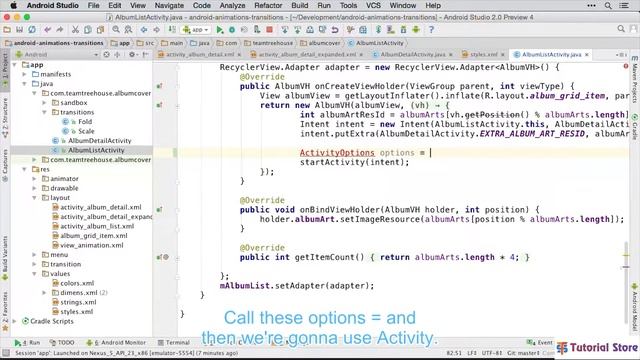Viewport: 640px width, 360px height.
Task: Collapse the transitions package
Action: [44, 112]
